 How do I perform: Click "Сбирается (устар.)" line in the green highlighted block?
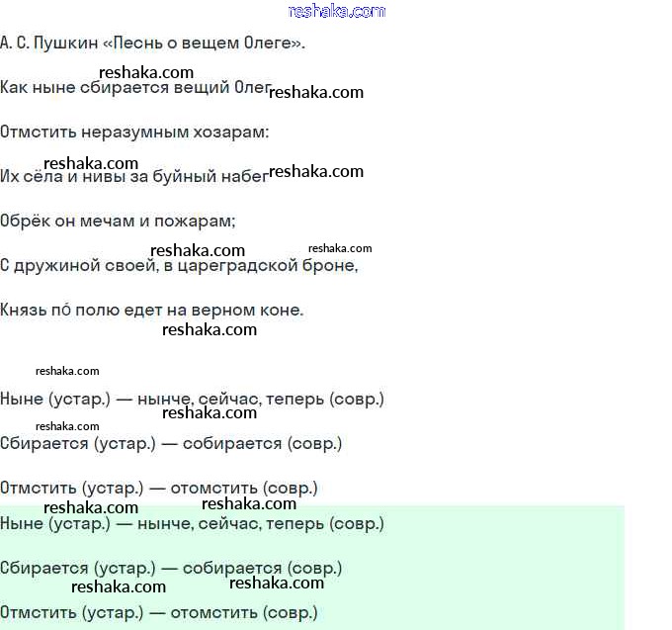click(171, 569)
